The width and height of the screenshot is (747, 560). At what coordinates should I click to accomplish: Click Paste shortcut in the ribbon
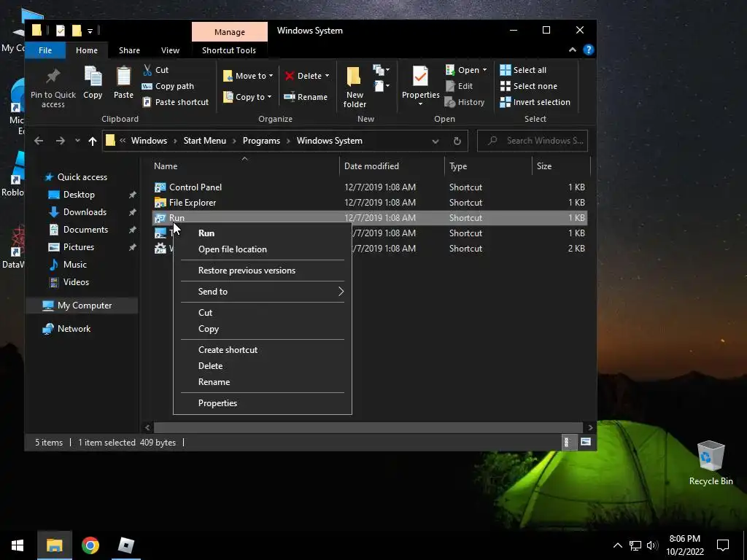pos(176,102)
